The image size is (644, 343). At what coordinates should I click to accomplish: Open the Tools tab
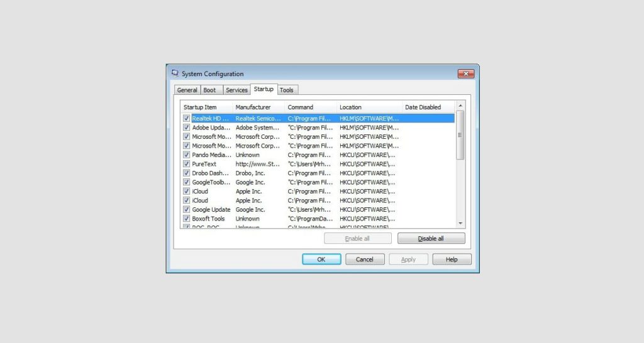click(x=286, y=90)
